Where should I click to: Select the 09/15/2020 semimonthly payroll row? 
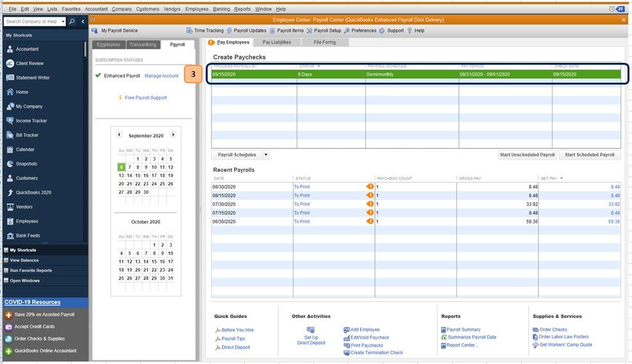[x=416, y=74]
